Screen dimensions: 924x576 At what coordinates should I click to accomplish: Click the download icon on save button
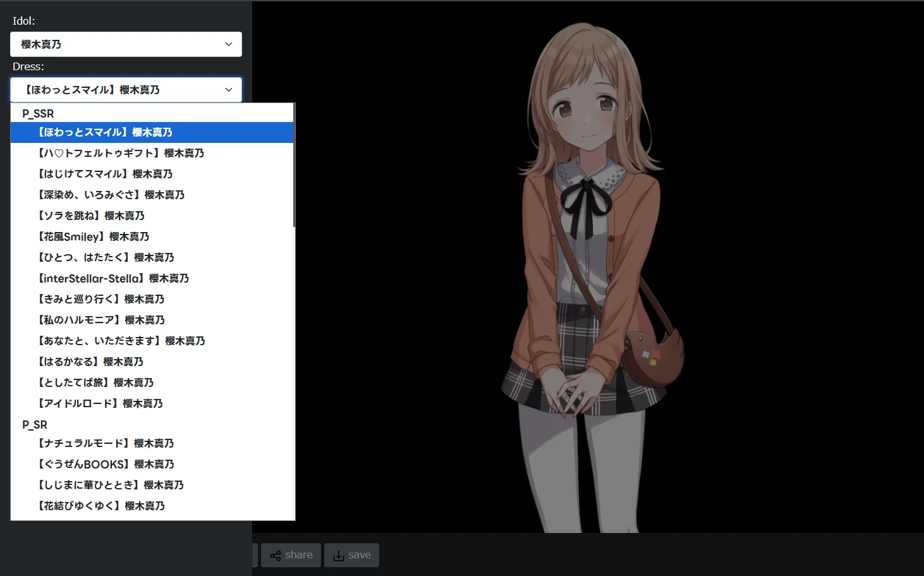coord(339,556)
